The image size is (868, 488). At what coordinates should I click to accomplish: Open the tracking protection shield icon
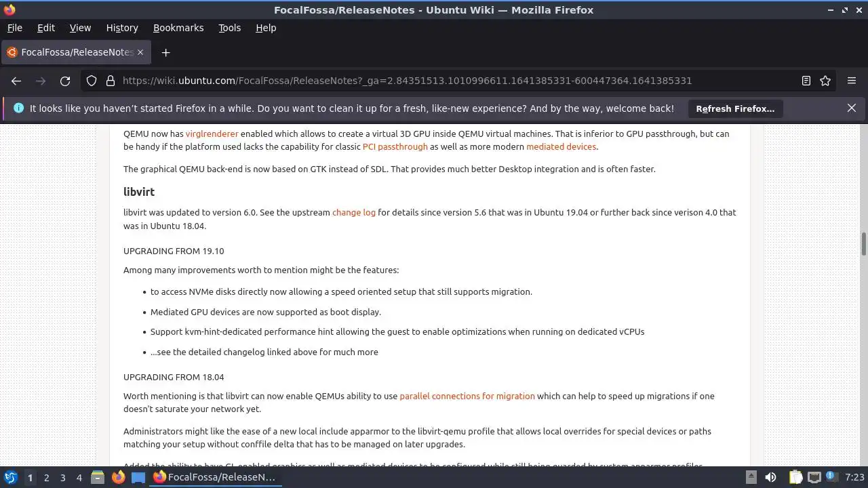coord(92,81)
